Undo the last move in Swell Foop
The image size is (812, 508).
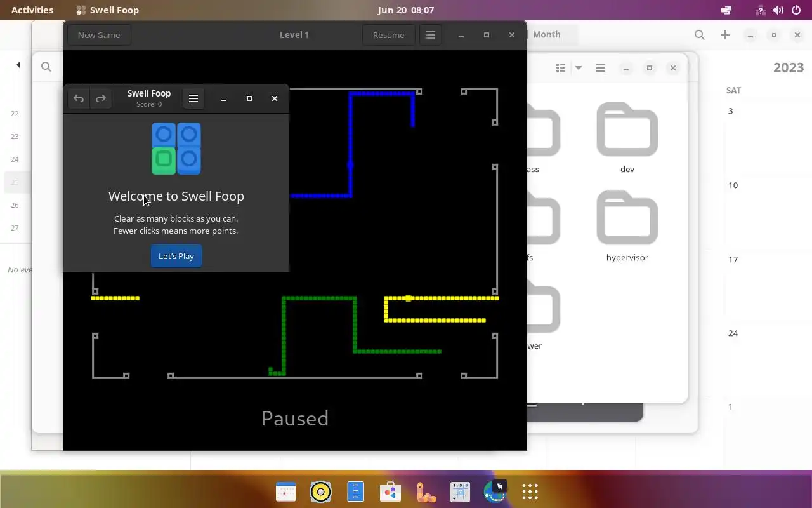click(79, 98)
